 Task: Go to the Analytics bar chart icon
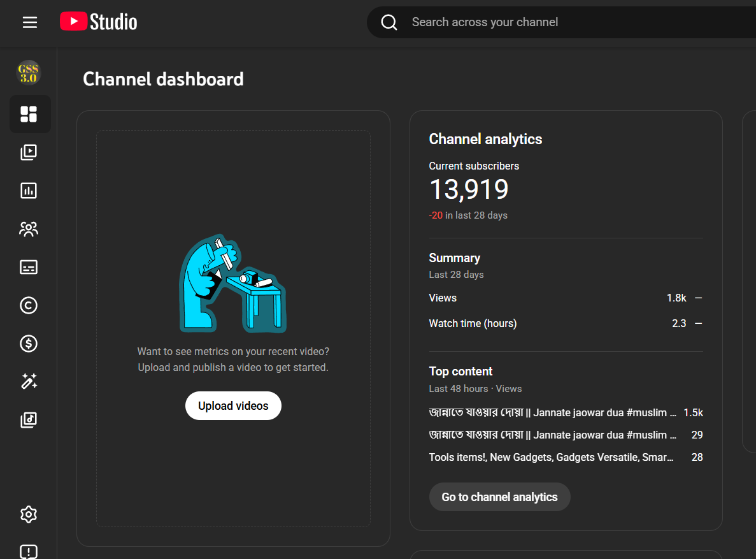pyautogui.click(x=29, y=191)
